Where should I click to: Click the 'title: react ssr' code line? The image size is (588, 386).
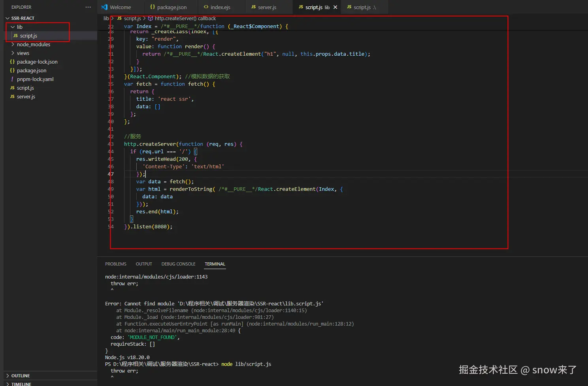tap(165, 99)
